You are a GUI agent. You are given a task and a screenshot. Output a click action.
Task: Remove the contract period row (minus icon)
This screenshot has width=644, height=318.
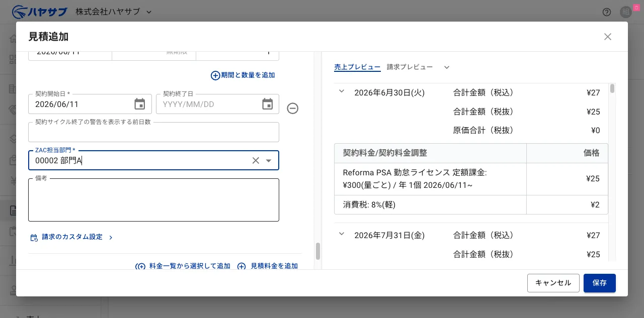293,109
